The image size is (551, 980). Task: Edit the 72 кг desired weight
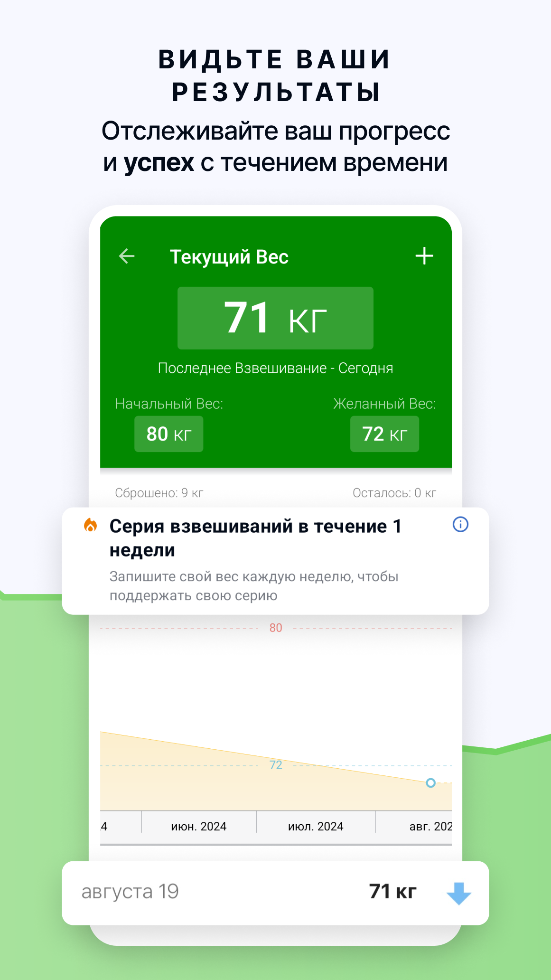coord(384,434)
